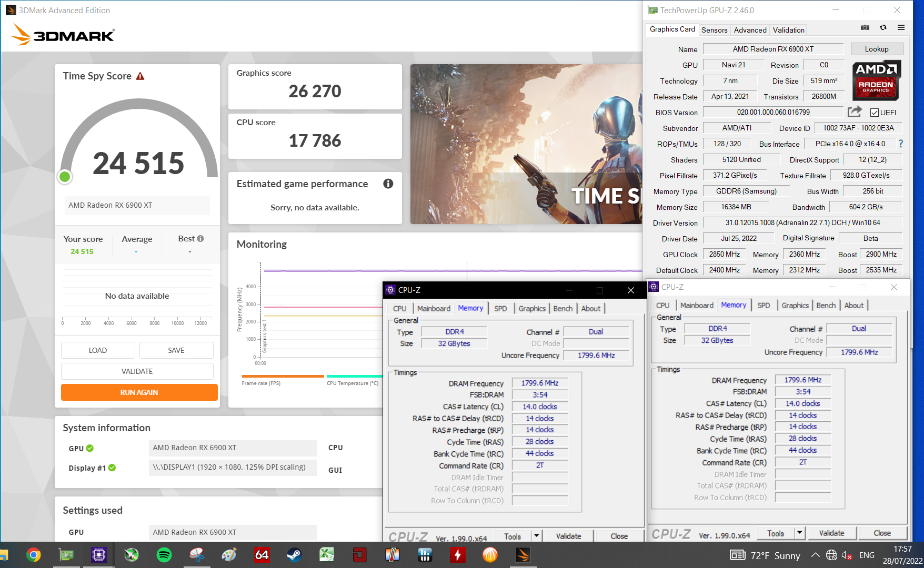This screenshot has height=568, width=924.
Task: Click the GPU-Z screenshot camera icon
Action: [865, 28]
